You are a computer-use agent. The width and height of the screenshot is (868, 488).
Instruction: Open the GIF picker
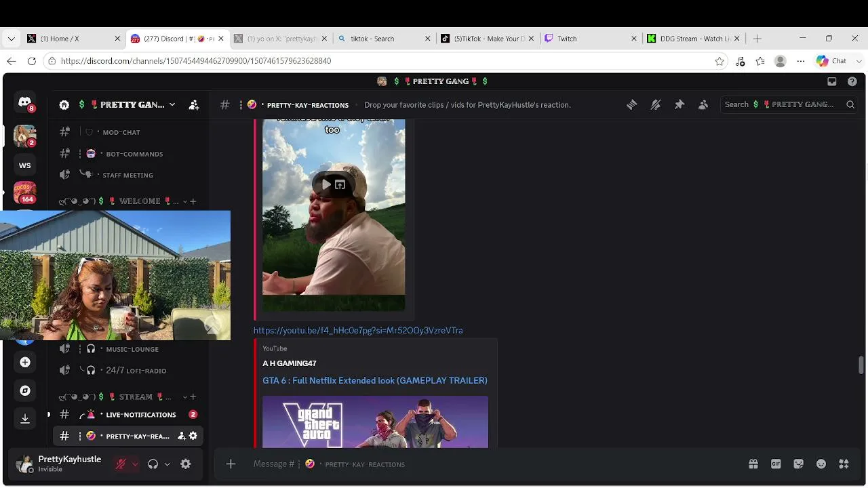pyautogui.click(x=776, y=464)
